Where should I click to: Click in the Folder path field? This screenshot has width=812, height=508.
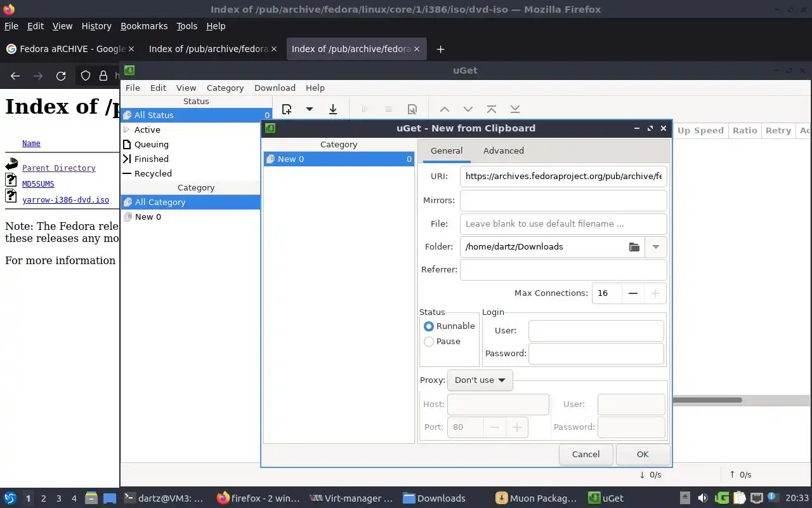(x=542, y=247)
